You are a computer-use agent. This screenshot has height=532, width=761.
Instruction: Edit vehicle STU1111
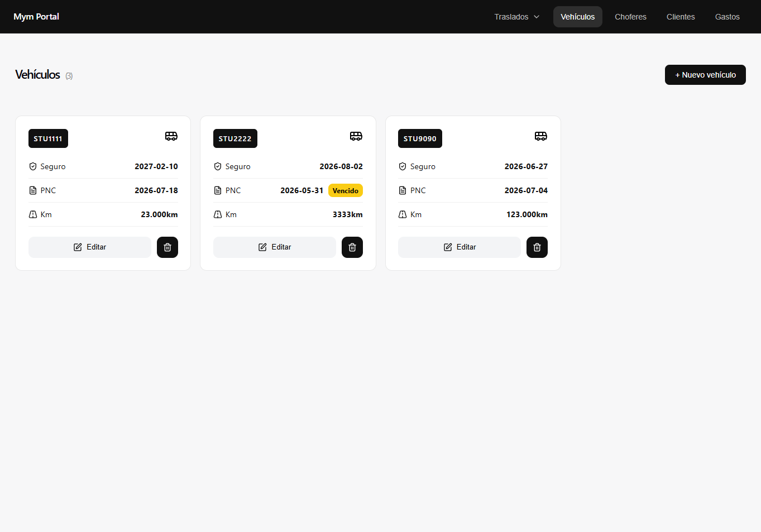click(x=90, y=247)
